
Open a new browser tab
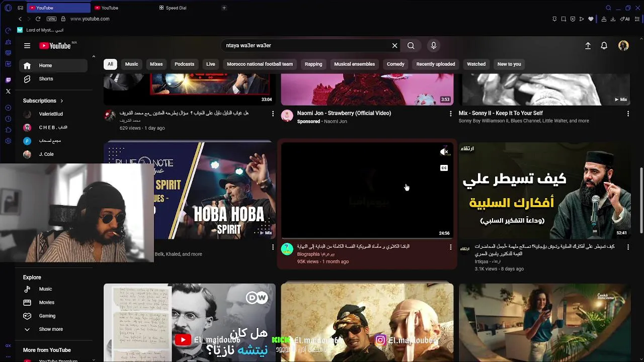(x=224, y=8)
